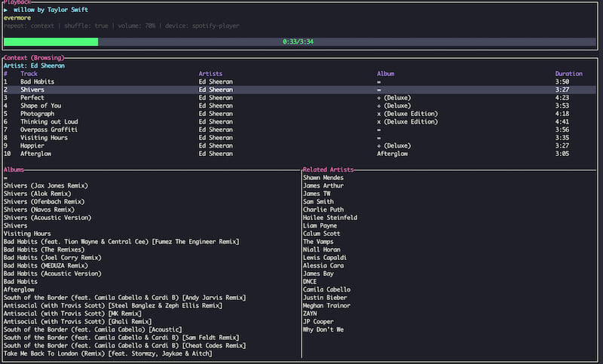
Task: Open album 'Bad Habits (The Remixes)'
Action: coord(44,249)
